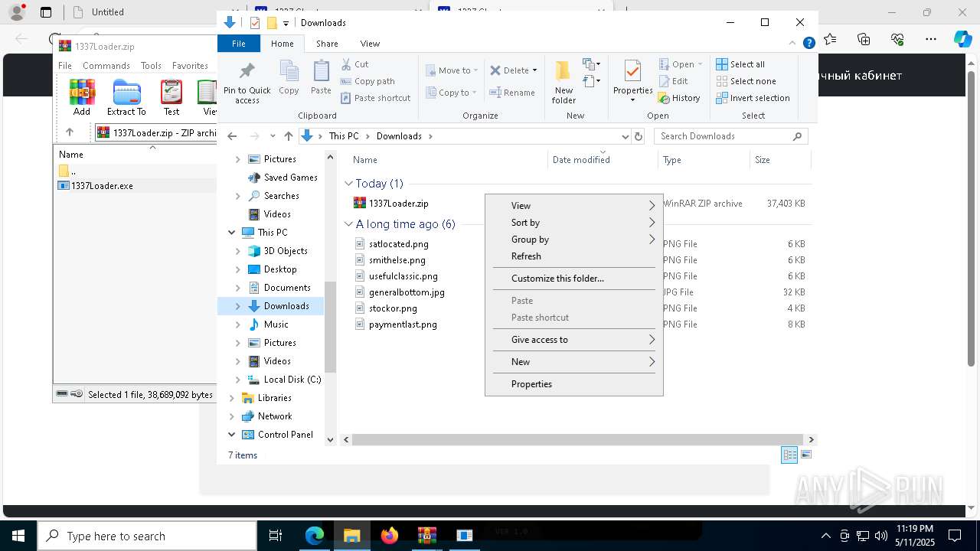The height and width of the screenshot is (551, 980).
Task: Open Properties from ribbon
Action: tap(632, 82)
